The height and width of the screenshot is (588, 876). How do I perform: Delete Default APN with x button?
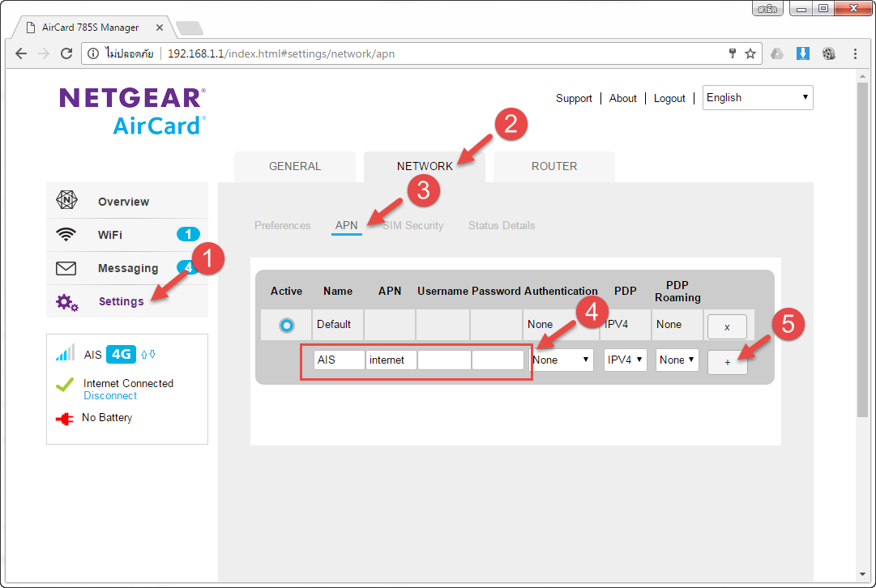coord(727,327)
